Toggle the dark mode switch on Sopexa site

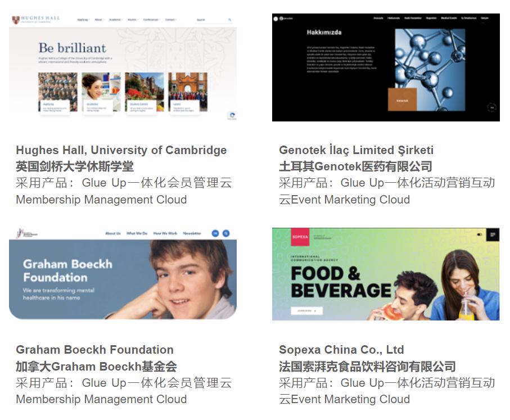coord(480,234)
